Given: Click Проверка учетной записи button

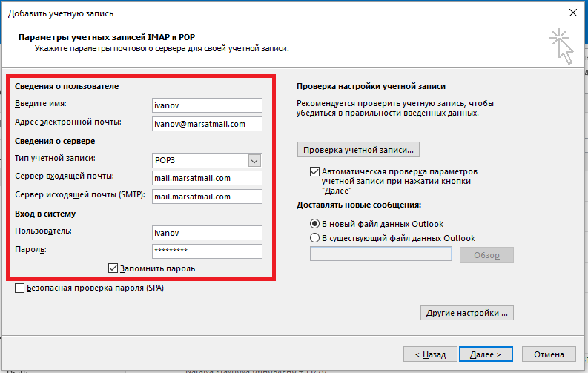Looking at the screenshot, I should pyautogui.click(x=358, y=150).
